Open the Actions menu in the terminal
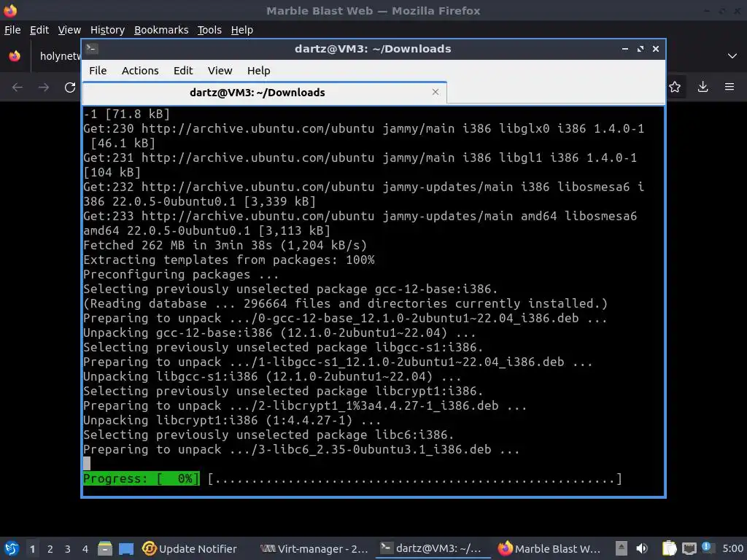Image resolution: width=747 pixels, height=560 pixels. coord(140,71)
